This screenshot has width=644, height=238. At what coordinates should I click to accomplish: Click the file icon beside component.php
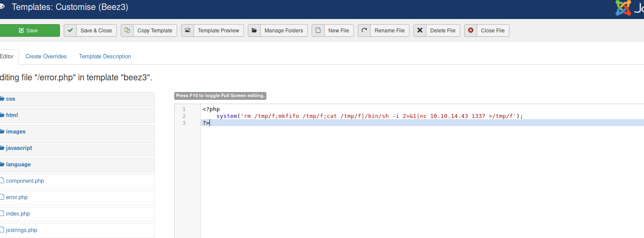(x=2, y=181)
